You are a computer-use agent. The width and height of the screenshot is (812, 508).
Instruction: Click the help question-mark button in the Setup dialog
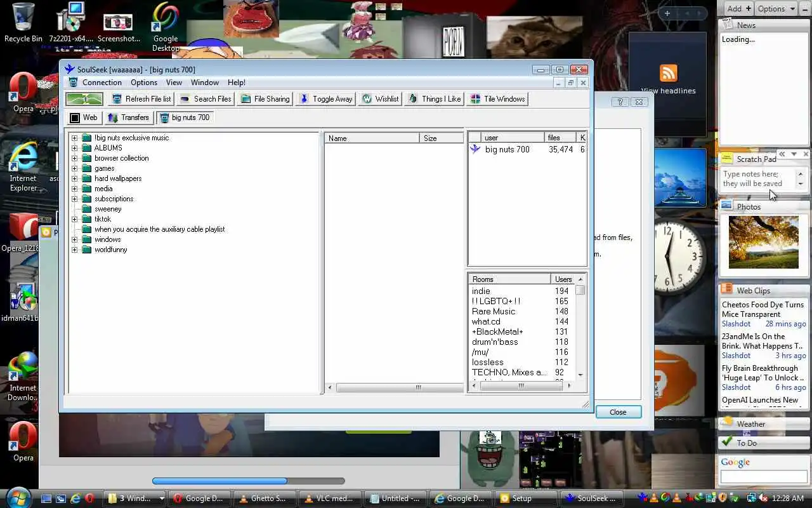point(620,102)
